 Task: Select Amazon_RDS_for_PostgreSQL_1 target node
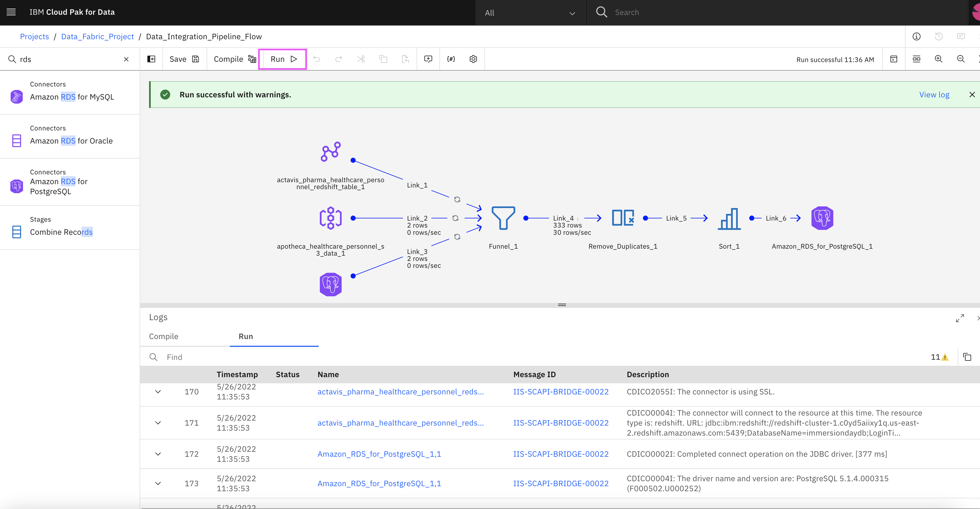tap(822, 218)
